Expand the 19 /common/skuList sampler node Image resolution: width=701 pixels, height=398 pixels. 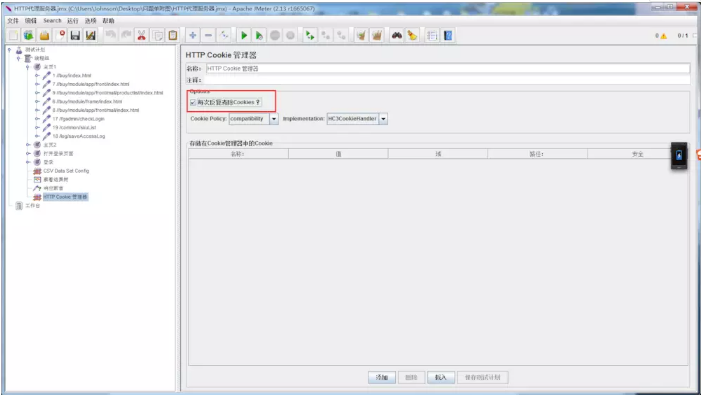[x=37, y=127]
